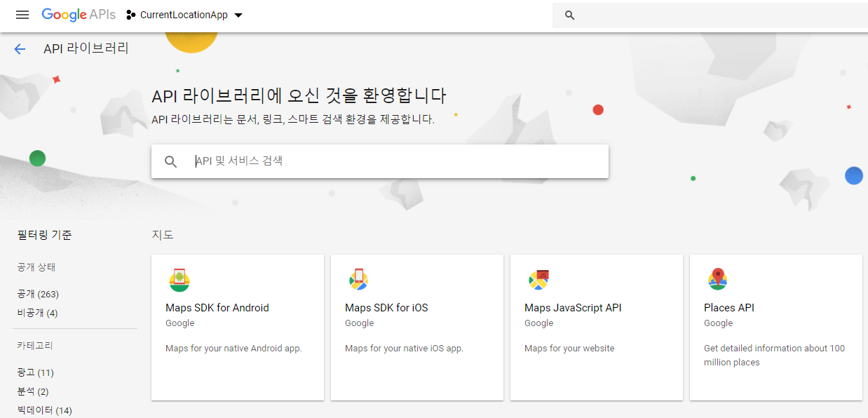Click the welcome heading API 라이브러리에 오신 것을 환영합니다
The height and width of the screenshot is (418, 868).
click(x=299, y=96)
